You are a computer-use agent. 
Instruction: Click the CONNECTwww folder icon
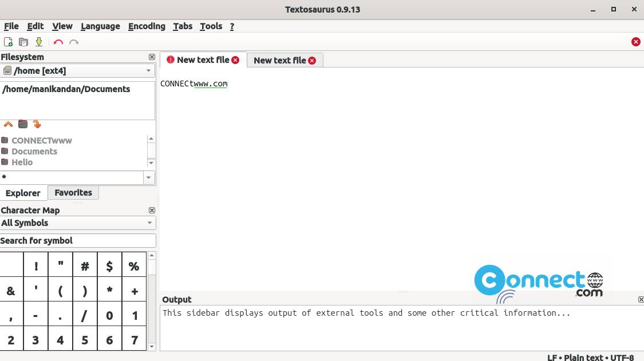coord(5,141)
